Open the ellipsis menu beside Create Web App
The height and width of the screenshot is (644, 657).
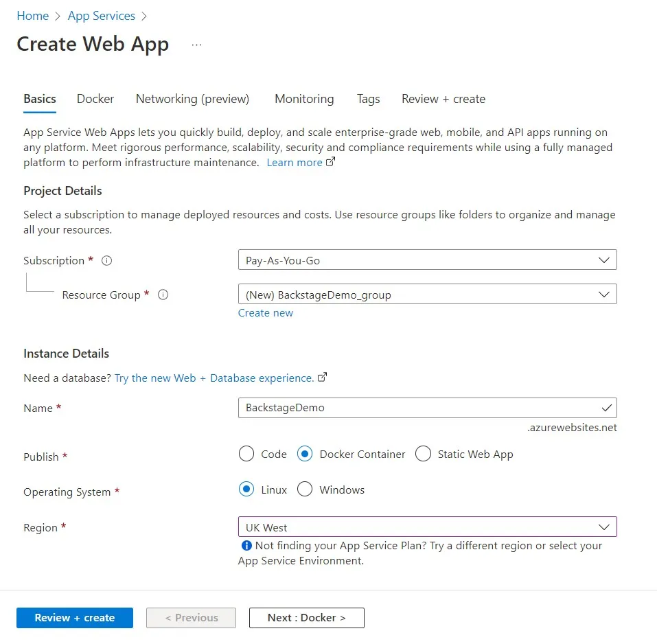[x=196, y=45]
